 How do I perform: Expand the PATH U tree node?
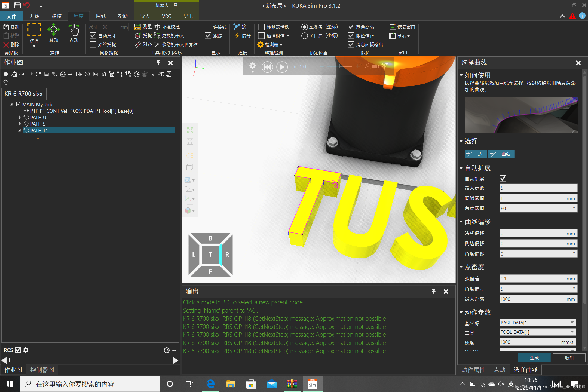tap(20, 117)
